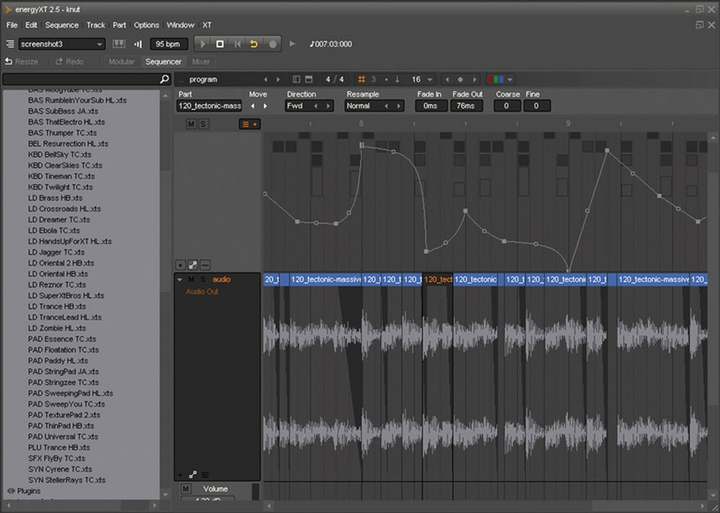720x513 pixels.
Task: Open the File menu
Action: [12, 25]
